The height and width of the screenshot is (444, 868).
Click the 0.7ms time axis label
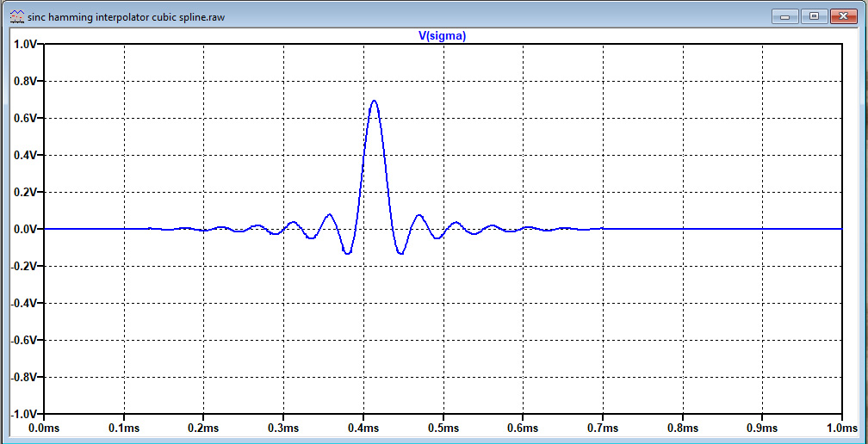pos(603,429)
